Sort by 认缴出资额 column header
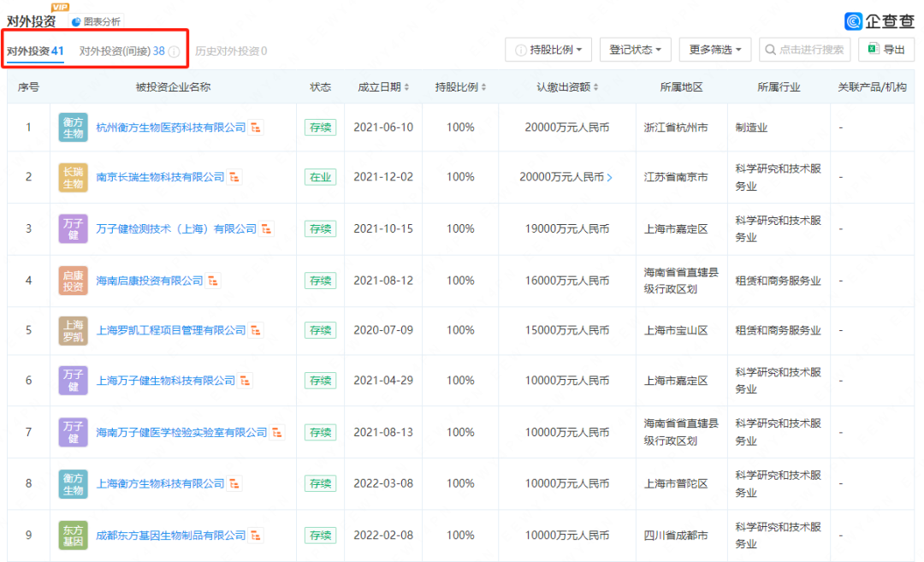The image size is (924, 562). point(567,87)
